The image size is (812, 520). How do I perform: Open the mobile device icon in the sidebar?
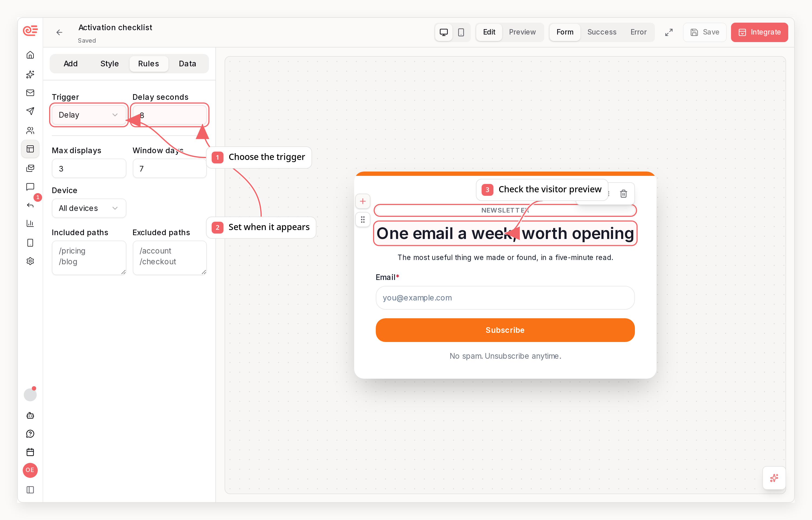(x=30, y=242)
